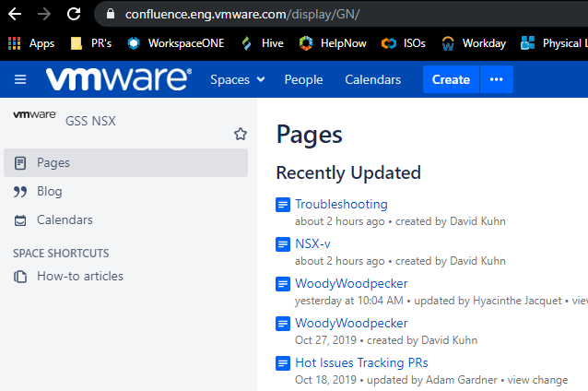The height and width of the screenshot is (391, 588).
Task: Open the HelpNow bookmark
Action: click(333, 43)
